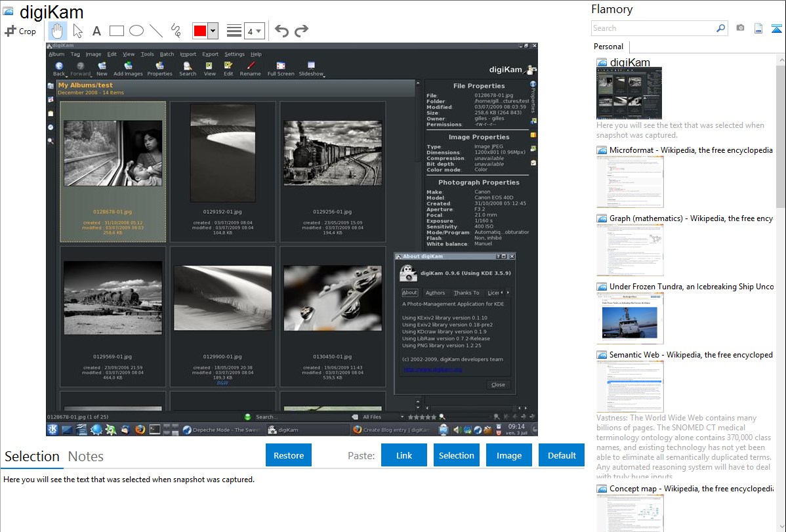Open the Personal tab

609,47
